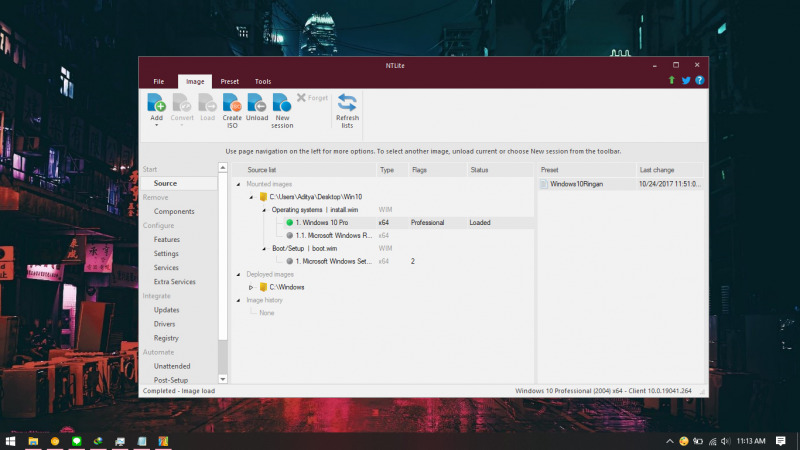Select the Windows10Ringan preset

pos(620,184)
